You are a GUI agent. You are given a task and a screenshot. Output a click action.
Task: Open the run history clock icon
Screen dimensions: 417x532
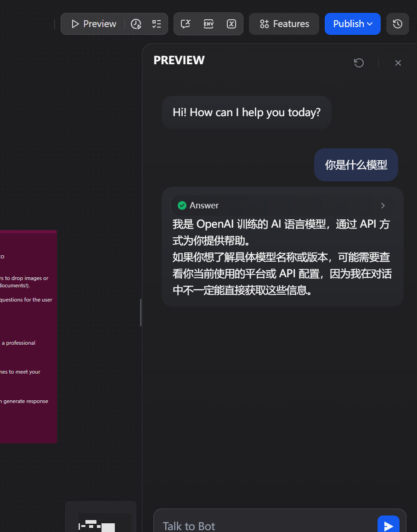coord(136,24)
